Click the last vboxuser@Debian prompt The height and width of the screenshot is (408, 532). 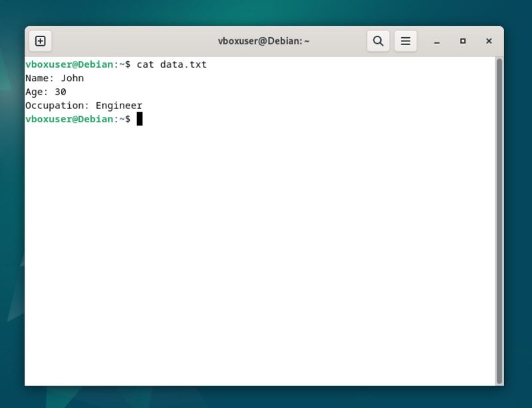pyautogui.click(x=69, y=119)
